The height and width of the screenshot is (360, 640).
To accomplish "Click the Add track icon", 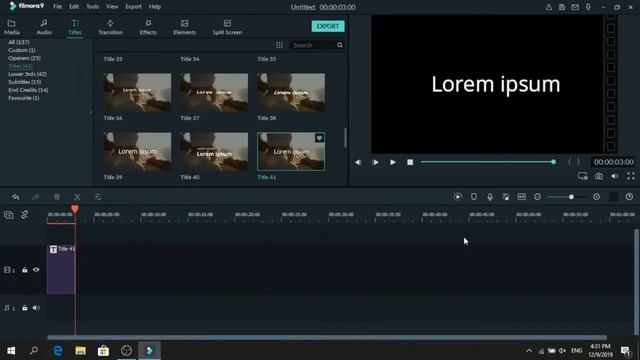I will coord(9,215).
